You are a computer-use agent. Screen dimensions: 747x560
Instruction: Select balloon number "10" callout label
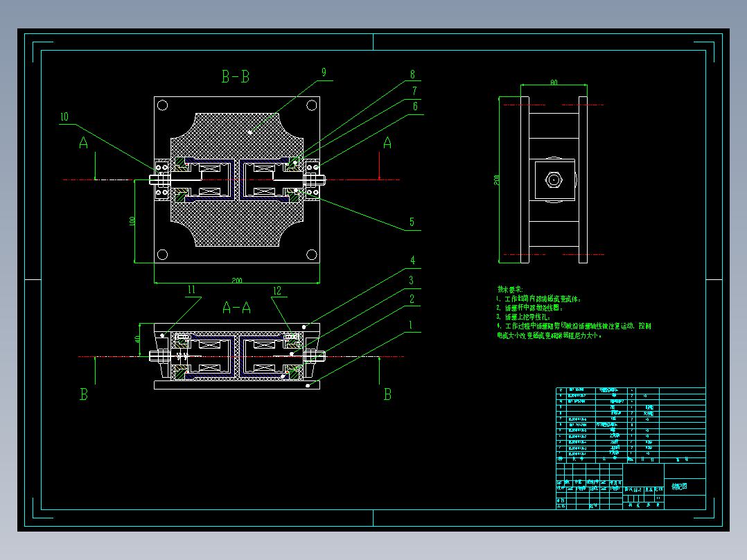(x=64, y=116)
